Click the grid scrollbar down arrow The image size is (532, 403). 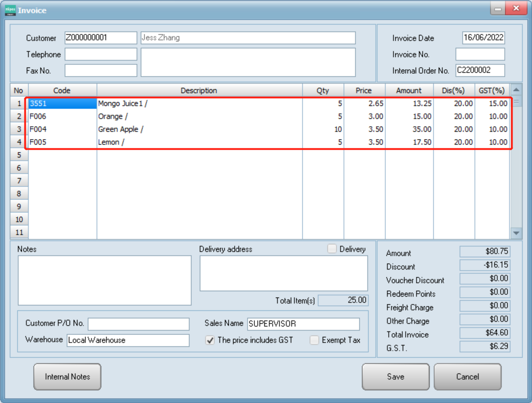point(516,232)
